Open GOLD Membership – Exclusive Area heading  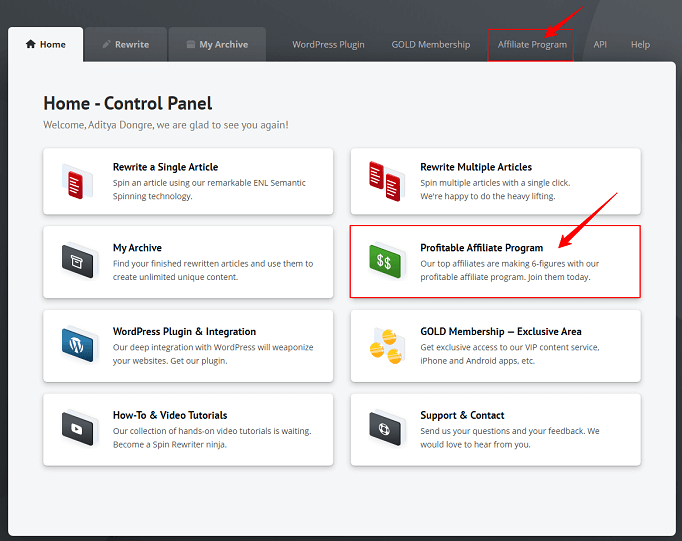tap(501, 331)
